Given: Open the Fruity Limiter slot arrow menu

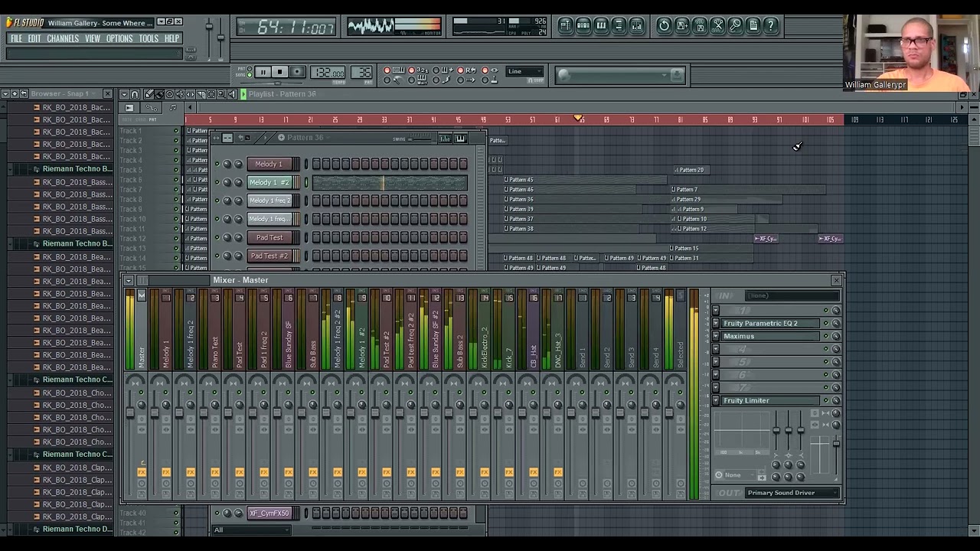Looking at the screenshot, I should 716,401.
